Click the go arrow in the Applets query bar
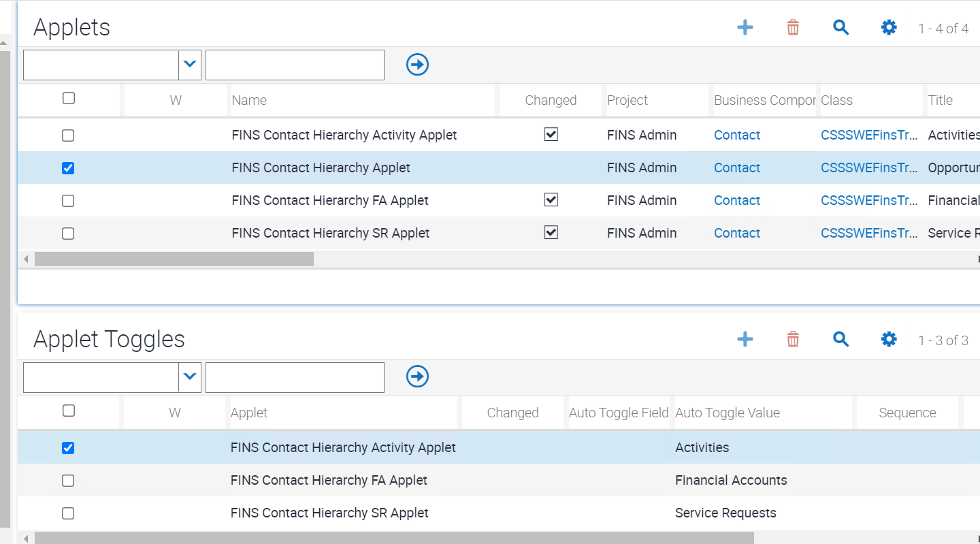 point(417,64)
